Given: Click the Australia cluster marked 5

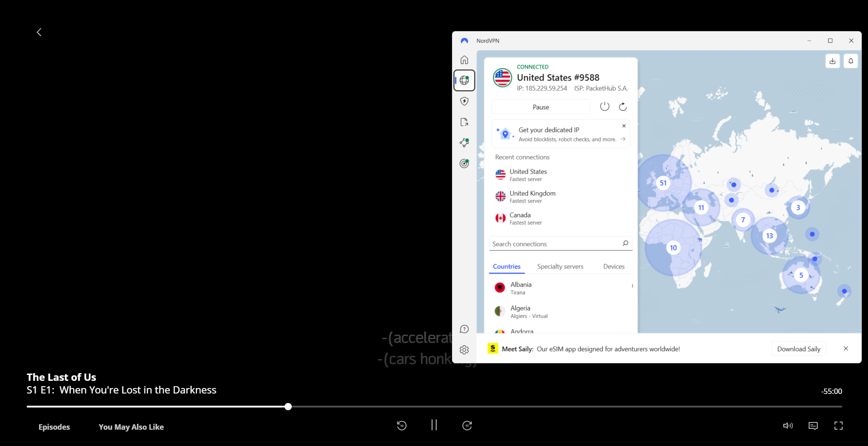Looking at the screenshot, I should click(801, 275).
